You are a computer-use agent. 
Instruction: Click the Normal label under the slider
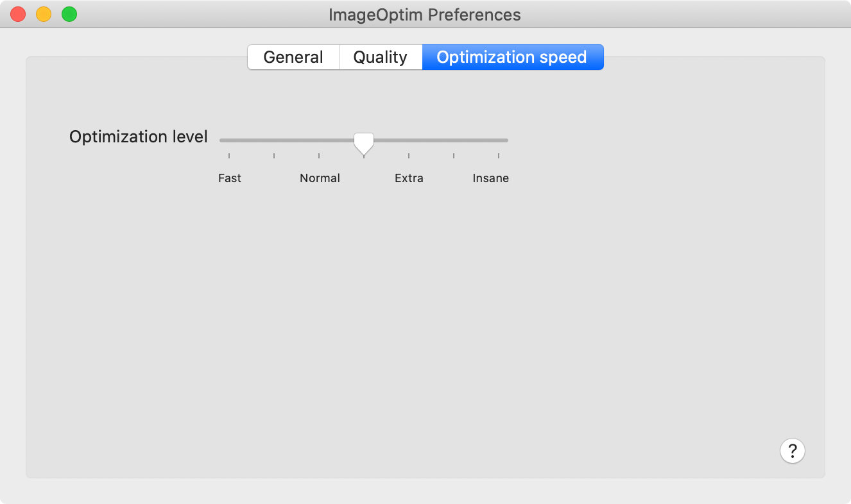pos(320,178)
